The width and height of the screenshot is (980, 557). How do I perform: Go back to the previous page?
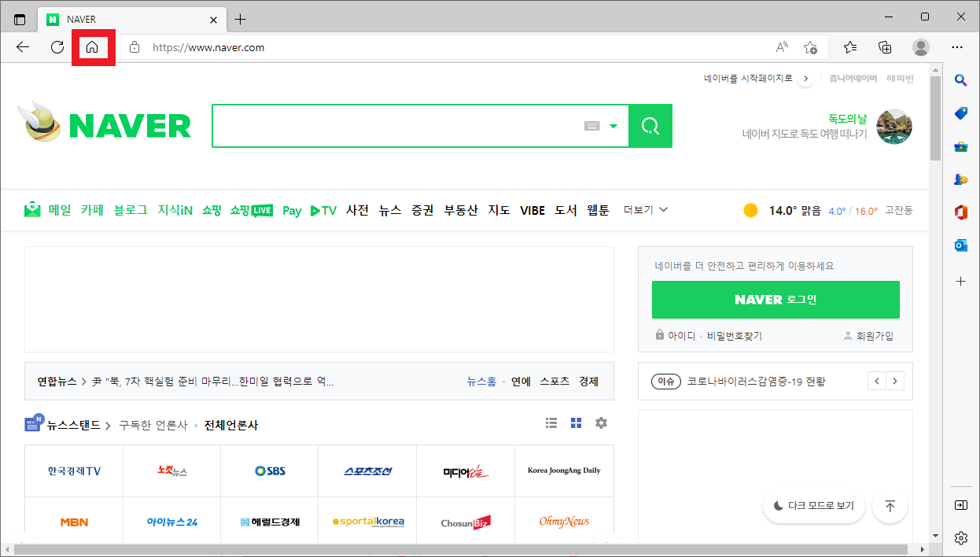tap(23, 47)
